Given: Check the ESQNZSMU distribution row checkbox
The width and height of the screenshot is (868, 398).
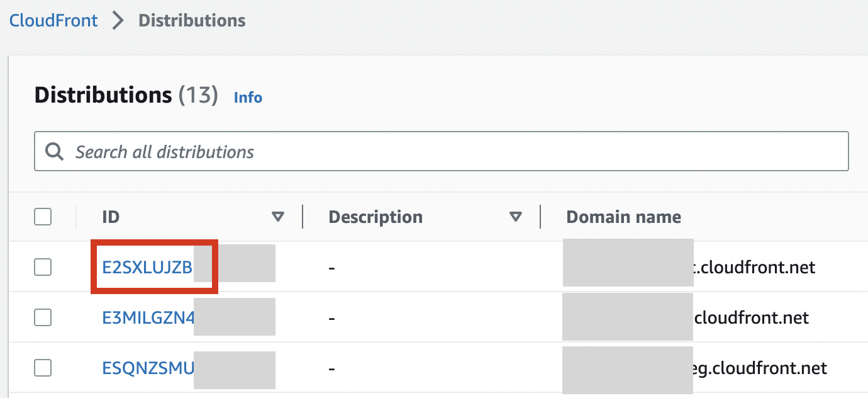Looking at the screenshot, I should (43, 367).
